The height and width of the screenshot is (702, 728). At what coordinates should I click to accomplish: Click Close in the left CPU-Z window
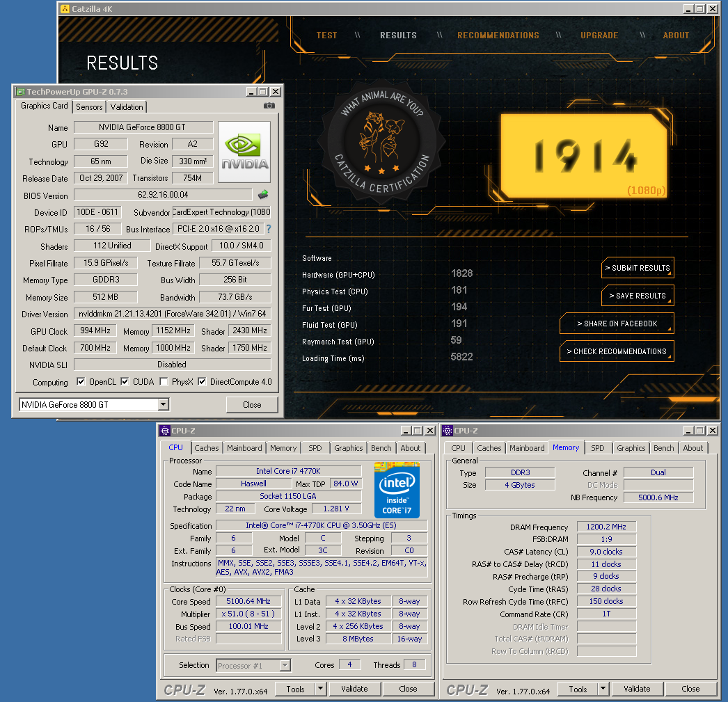[x=408, y=689]
